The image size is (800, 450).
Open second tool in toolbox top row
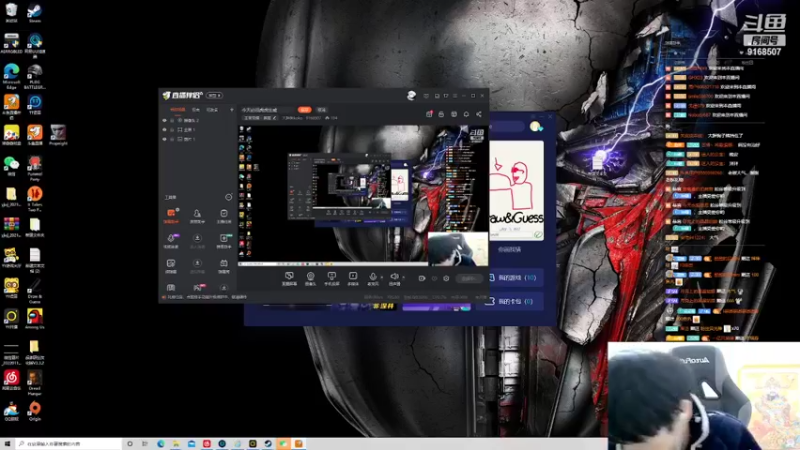click(x=197, y=216)
